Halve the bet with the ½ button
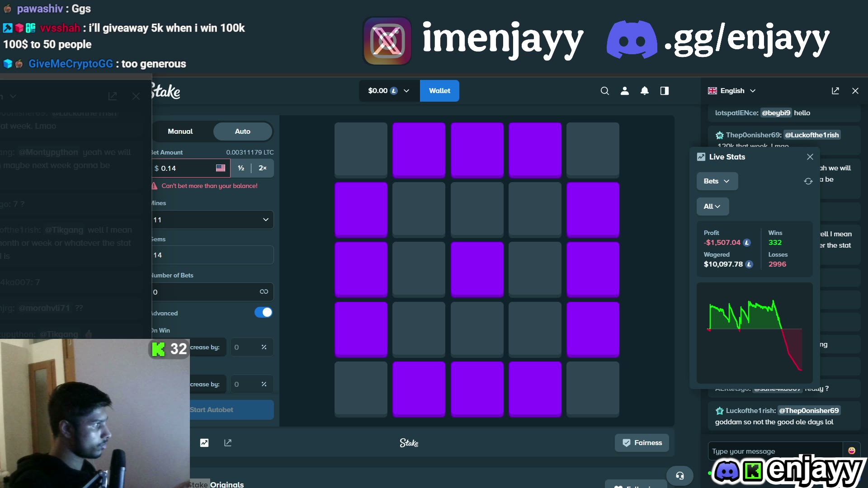 (241, 168)
